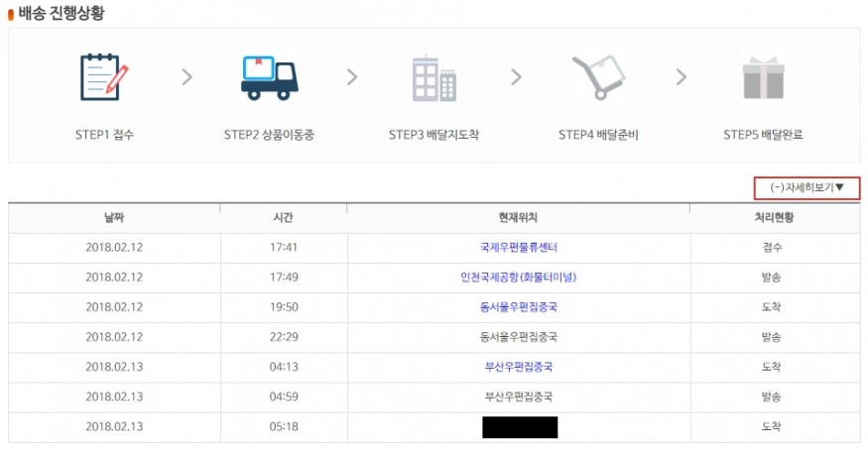Click the chevron arrow after STEP1
The height and width of the screenshot is (451, 868).
[x=186, y=77]
